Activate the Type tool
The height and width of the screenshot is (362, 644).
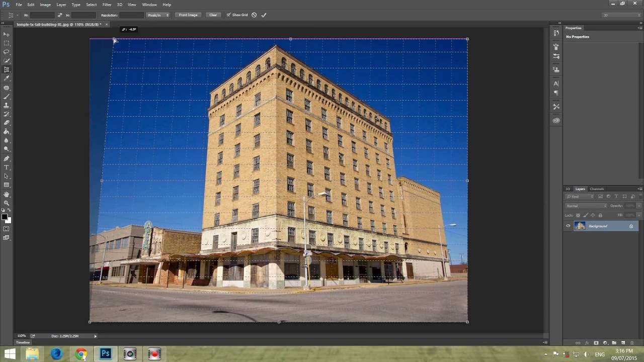(x=7, y=167)
